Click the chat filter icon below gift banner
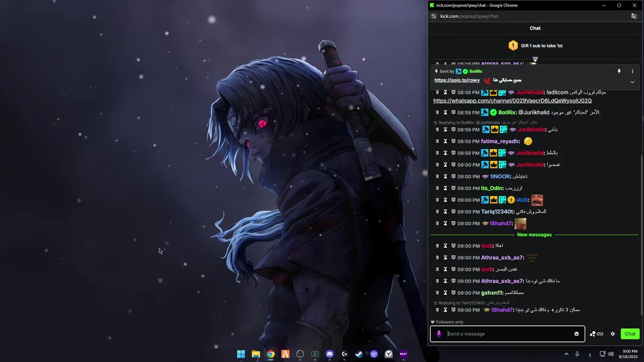 coord(535,59)
